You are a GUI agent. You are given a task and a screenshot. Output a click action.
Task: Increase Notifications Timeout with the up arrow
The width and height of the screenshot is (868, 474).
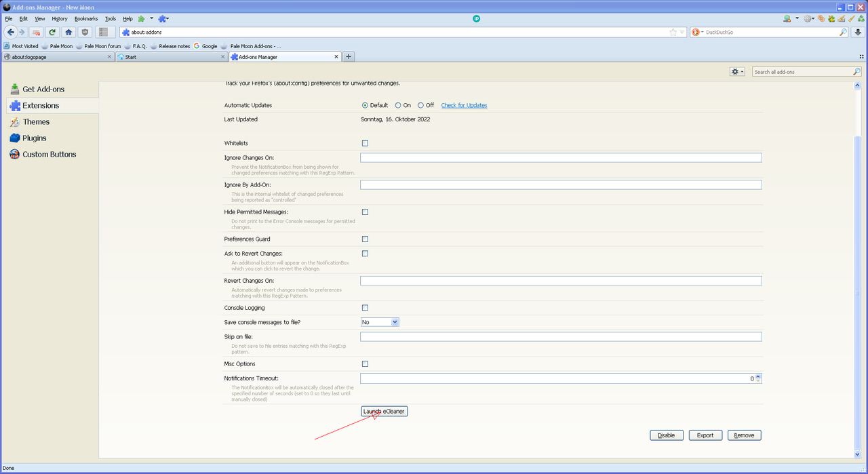pyautogui.click(x=758, y=376)
